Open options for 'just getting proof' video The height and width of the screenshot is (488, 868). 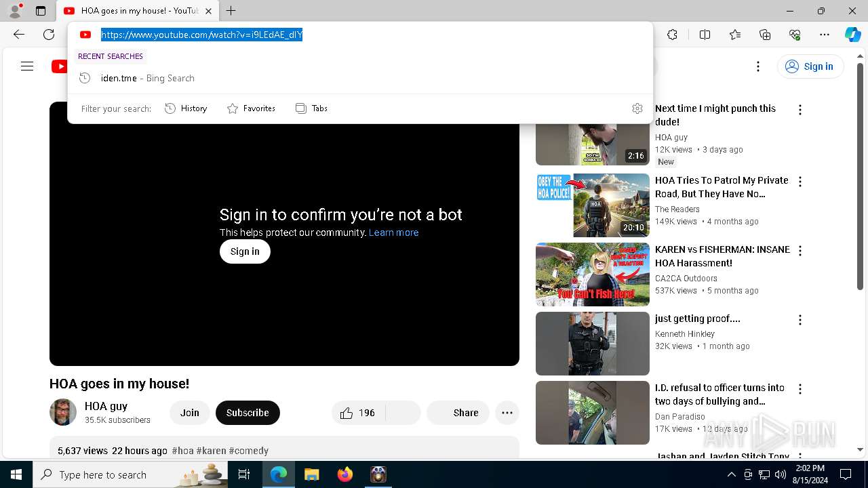point(800,320)
